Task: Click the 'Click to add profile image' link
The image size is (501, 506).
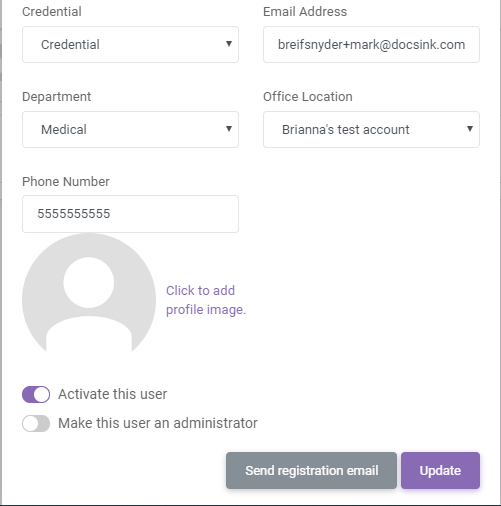Action: (206, 300)
